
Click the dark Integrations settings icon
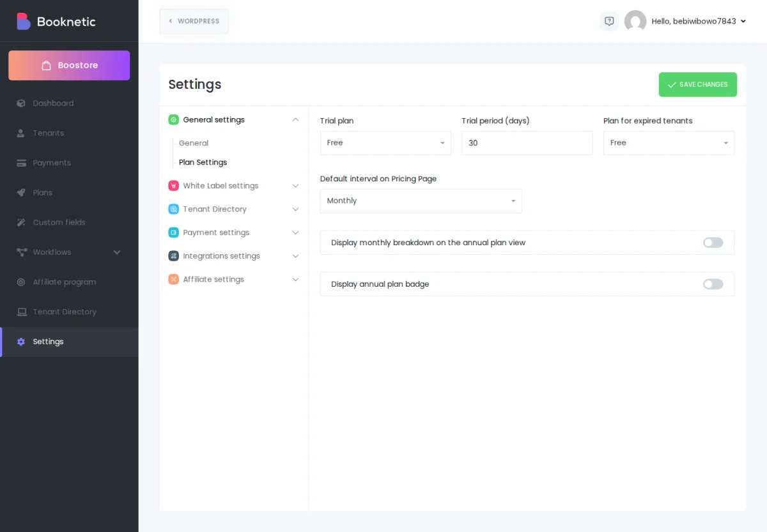(173, 256)
